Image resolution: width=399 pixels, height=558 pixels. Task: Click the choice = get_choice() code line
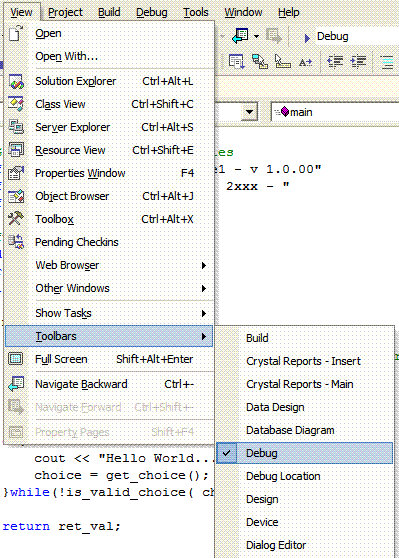point(121,475)
